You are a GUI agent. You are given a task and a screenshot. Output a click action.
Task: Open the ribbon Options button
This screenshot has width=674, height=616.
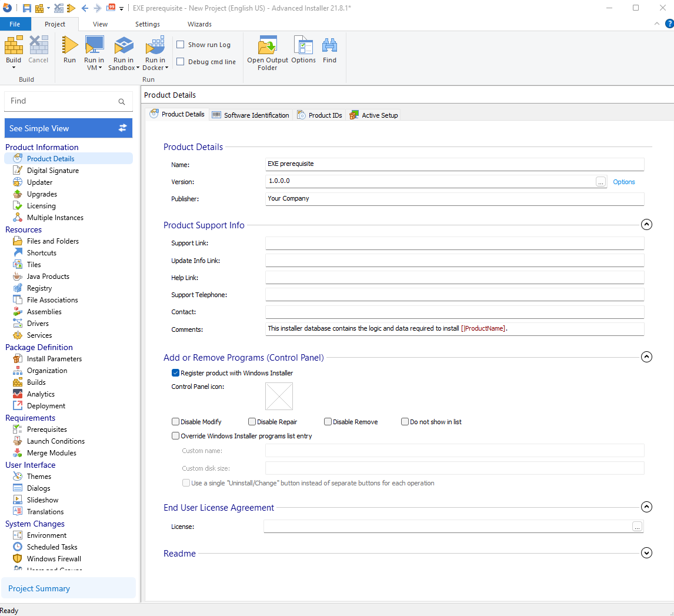[303, 50]
